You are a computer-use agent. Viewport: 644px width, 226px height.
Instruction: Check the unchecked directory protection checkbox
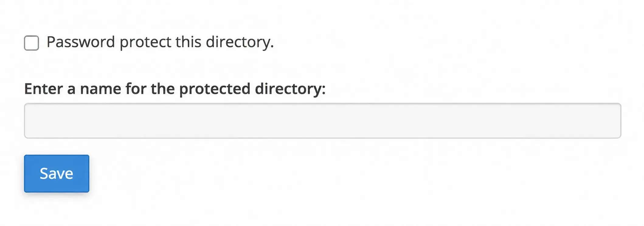pos(32,43)
